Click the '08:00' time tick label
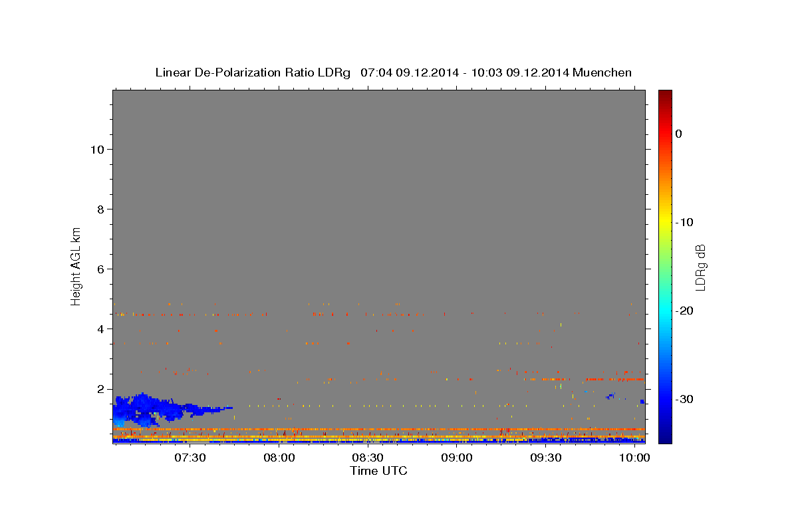 pyautogui.click(x=279, y=458)
